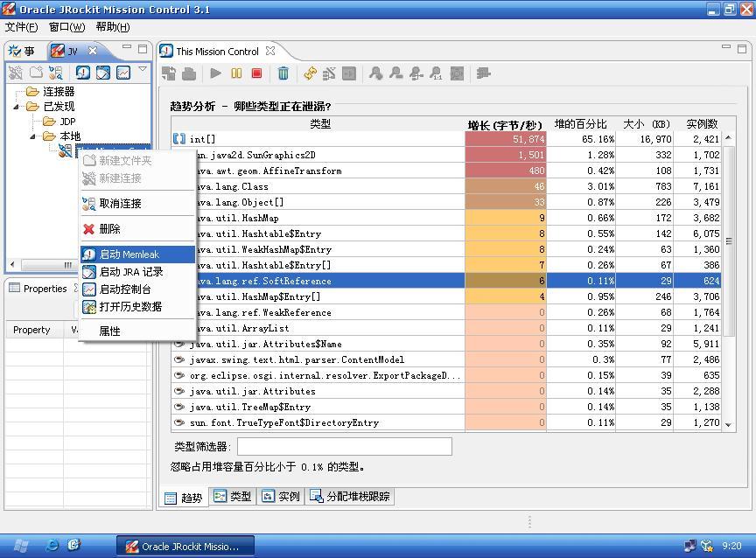Start trend analysis with the play button

pos(215,73)
